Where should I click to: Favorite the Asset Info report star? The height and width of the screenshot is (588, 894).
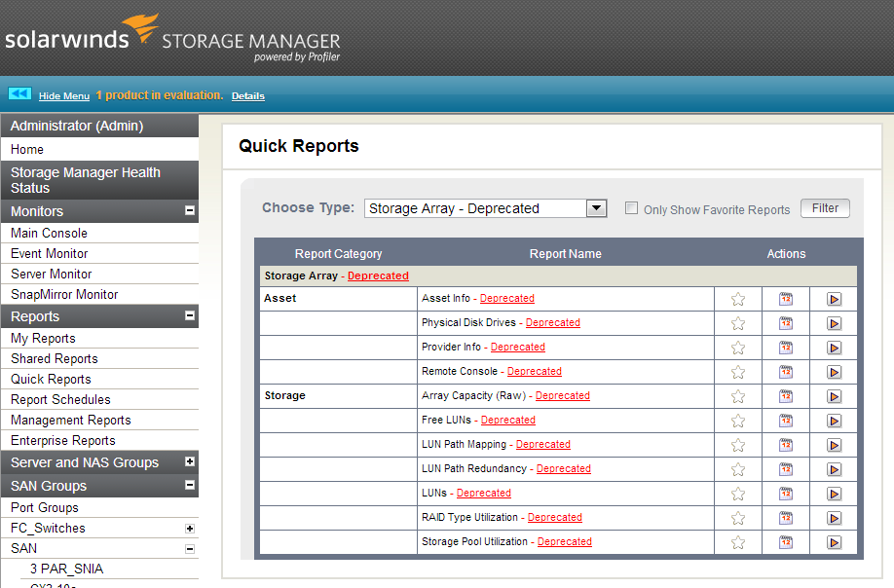738,299
